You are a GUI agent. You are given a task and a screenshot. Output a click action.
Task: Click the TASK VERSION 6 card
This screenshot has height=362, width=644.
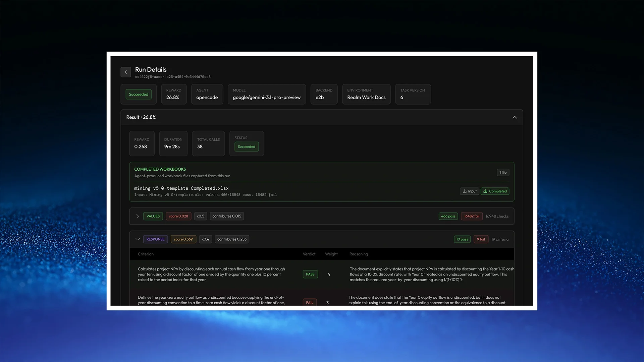pyautogui.click(x=413, y=94)
